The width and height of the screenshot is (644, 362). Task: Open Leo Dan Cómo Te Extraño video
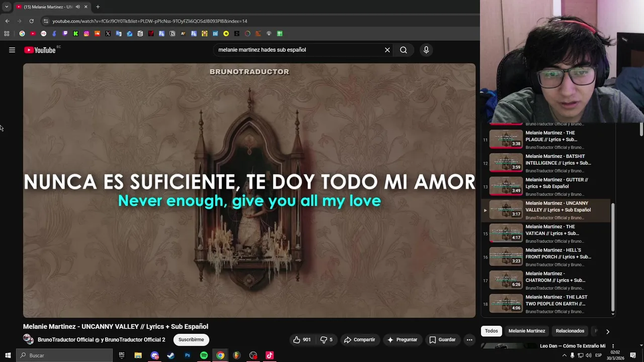pos(573,346)
